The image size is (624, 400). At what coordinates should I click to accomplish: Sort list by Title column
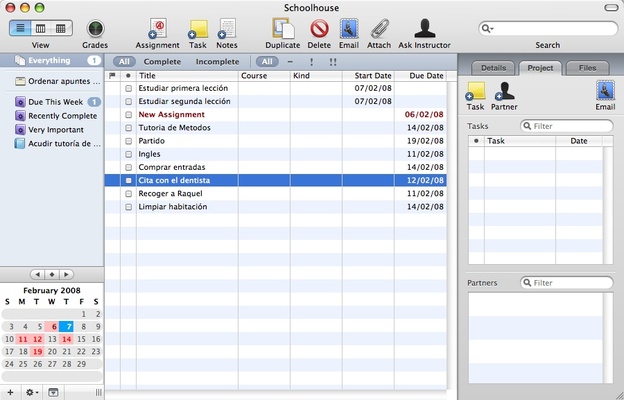(x=187, y=76)
